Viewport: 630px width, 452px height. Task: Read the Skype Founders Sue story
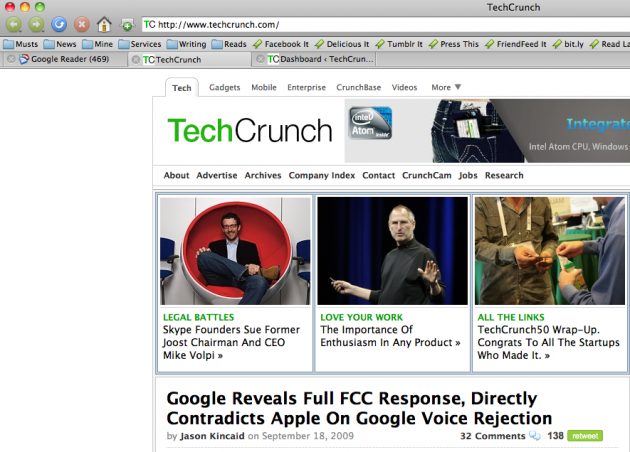coord(231,342)
